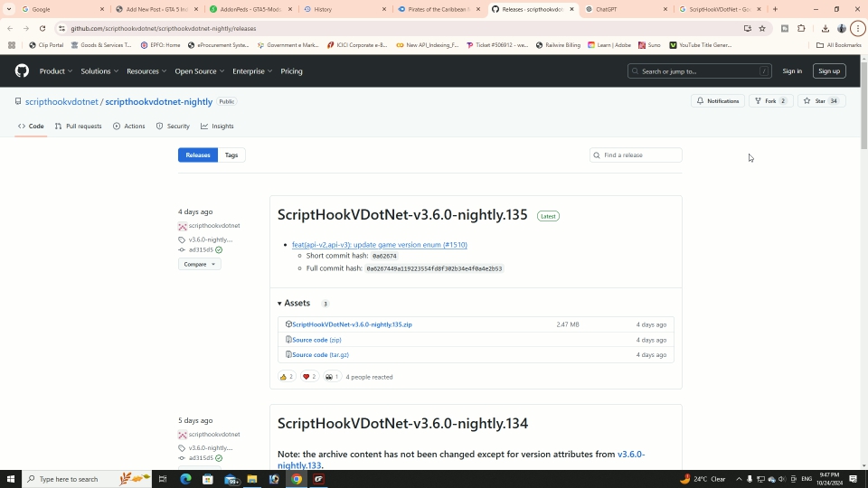Open commit link feat(api-v2,api-v3) #1510

pyautogui.click(x=379, y=245)
